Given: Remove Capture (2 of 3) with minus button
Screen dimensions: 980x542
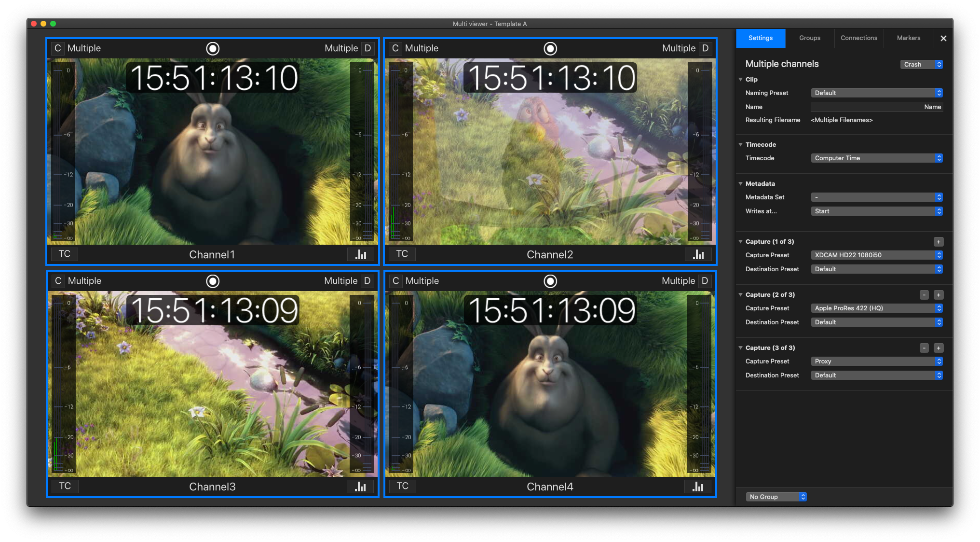Looking at the screenshot, I should coord(924,295).
